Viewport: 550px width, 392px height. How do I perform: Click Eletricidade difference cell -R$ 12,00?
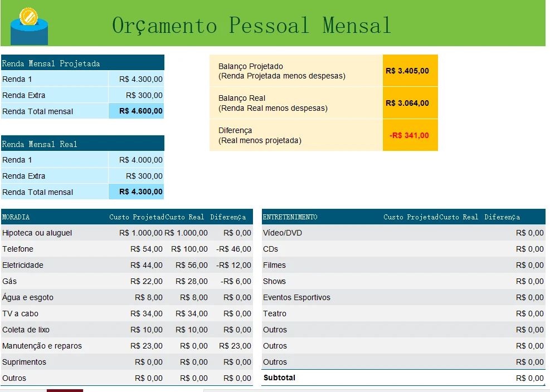click(233, 266)
